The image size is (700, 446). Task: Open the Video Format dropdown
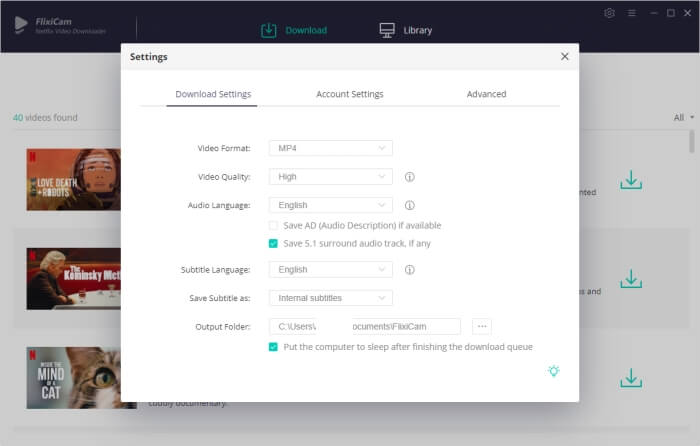tap(330, 148)
